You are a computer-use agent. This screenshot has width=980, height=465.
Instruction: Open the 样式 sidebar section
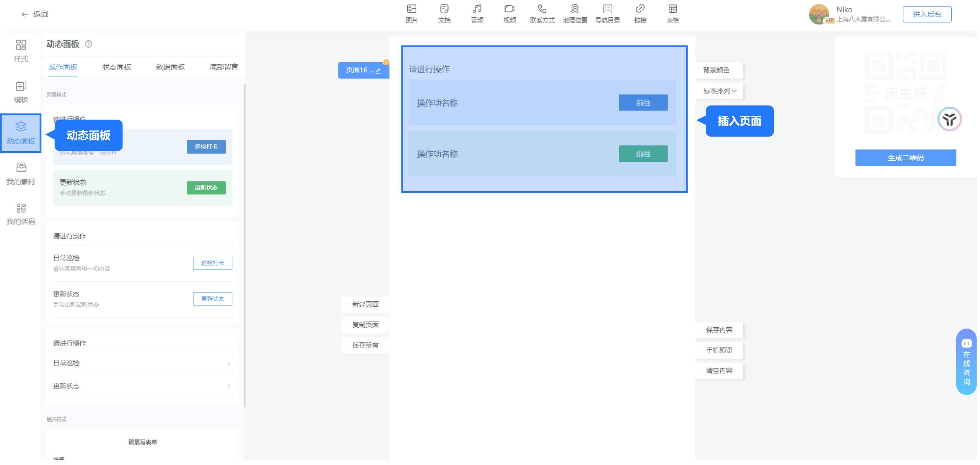click(x=21, y=51)
